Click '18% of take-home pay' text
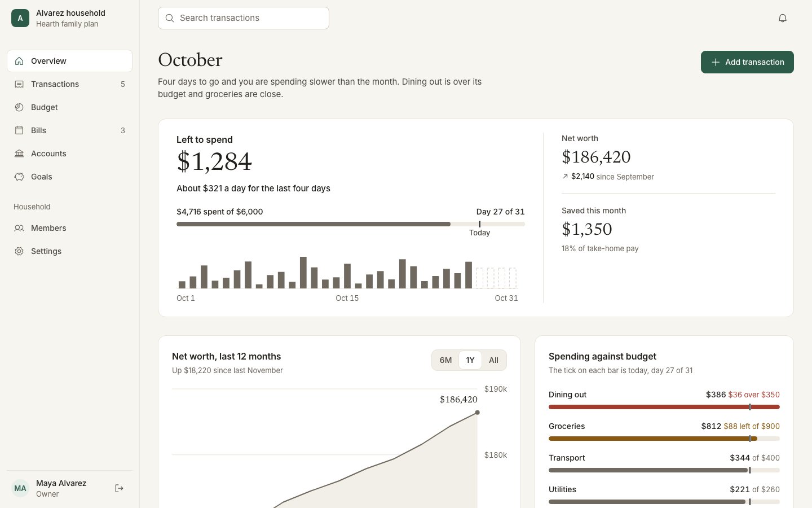 [600, 248]
